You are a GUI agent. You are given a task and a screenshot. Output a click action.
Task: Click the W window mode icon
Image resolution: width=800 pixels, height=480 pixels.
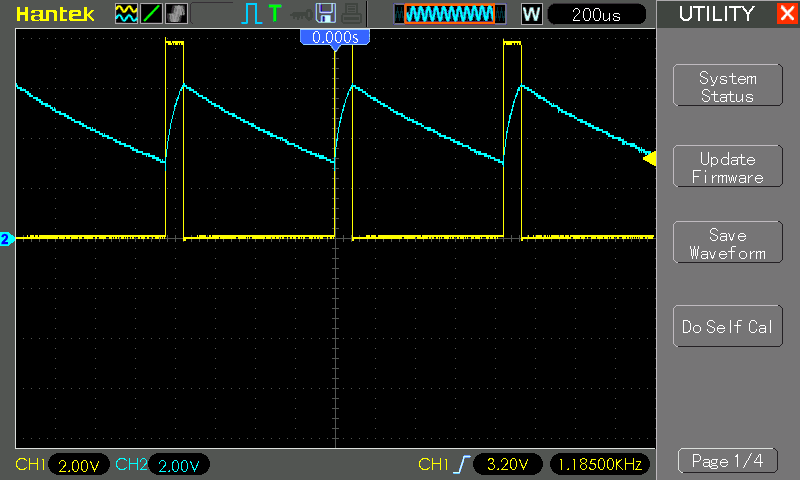coord(531,14)
